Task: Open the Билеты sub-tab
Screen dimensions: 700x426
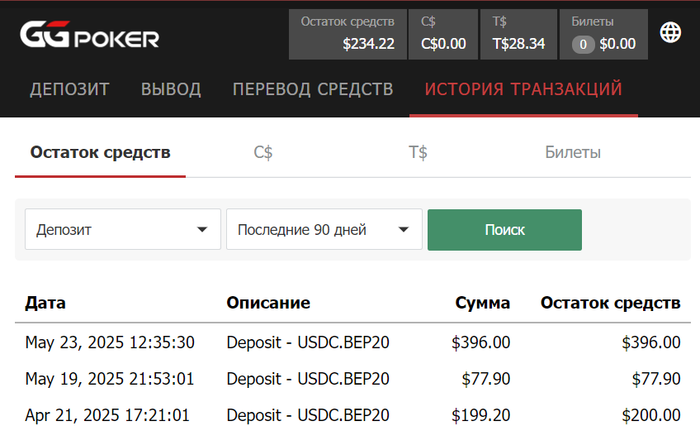Action: (573, 152)
